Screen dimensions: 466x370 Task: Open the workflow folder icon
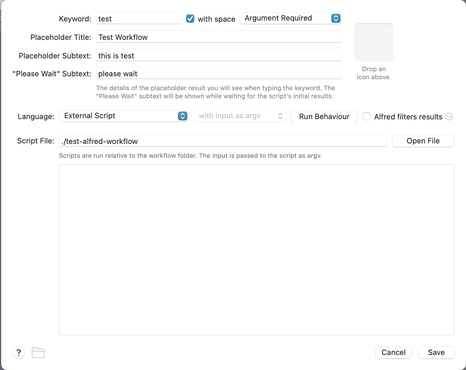click(x=38, y=352)
